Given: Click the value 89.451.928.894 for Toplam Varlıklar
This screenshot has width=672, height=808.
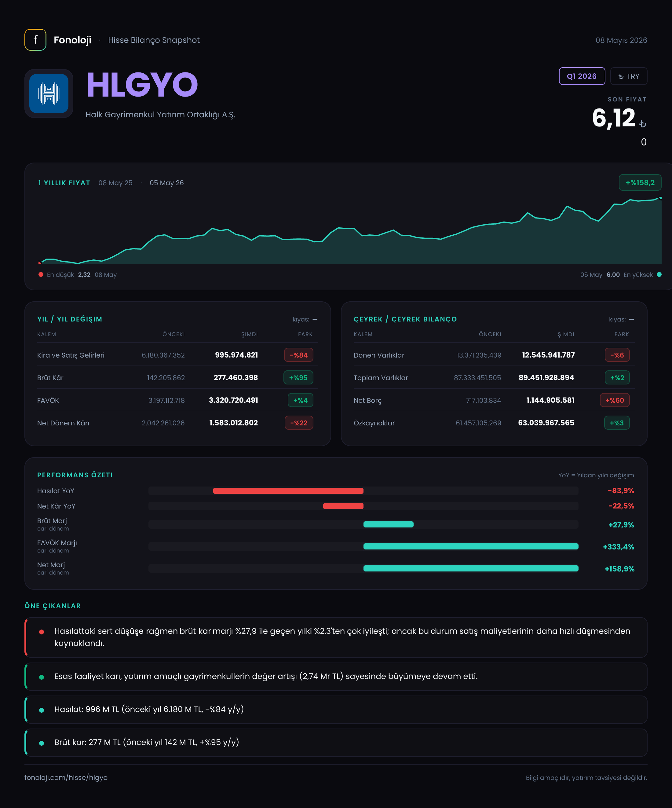Looking at the screenshot, I should pyautogui.click(x=546, y=378).
